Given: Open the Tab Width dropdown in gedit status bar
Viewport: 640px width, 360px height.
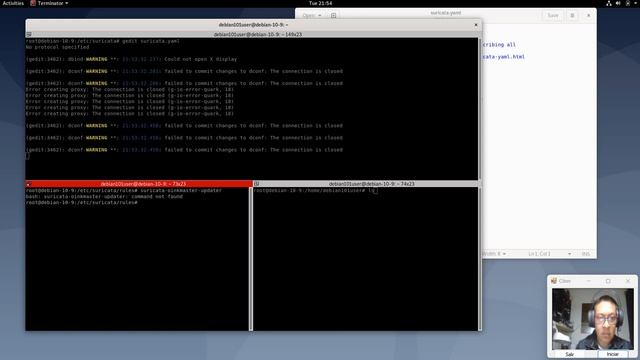Looking at the screenshot, I should (495, 254).
